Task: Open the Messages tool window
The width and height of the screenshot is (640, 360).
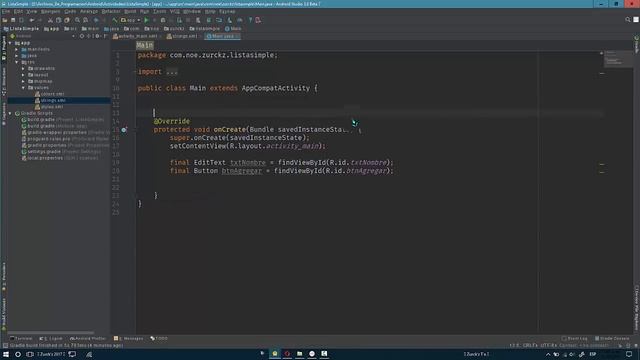Action: (x=129, y=338)
